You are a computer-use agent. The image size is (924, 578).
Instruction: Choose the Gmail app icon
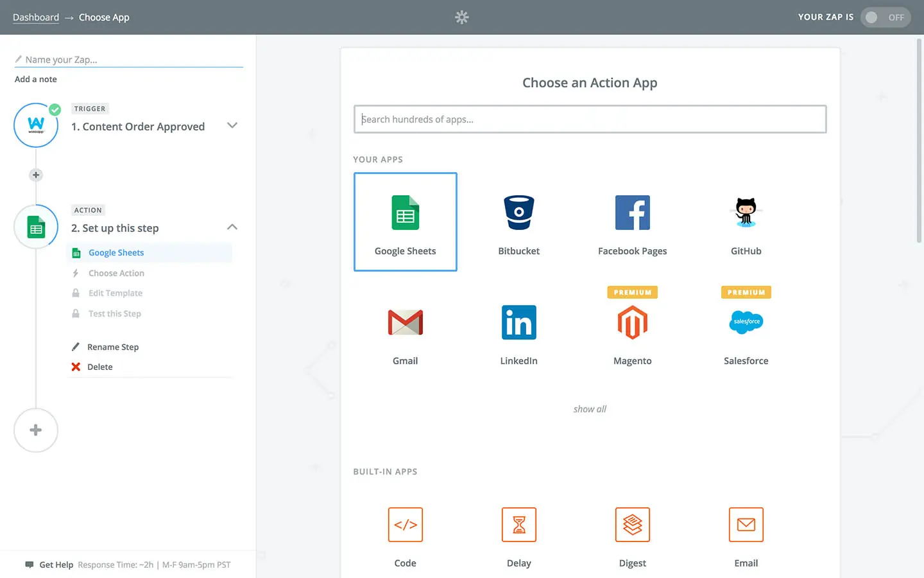[x=405, y=322]
